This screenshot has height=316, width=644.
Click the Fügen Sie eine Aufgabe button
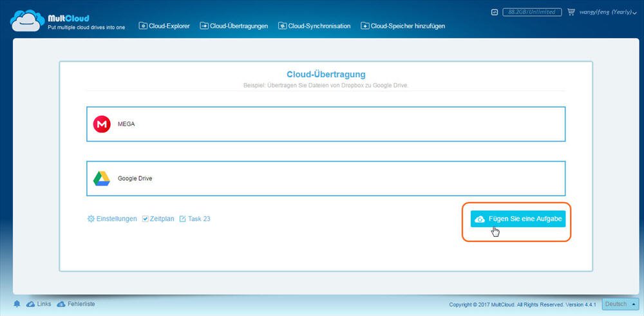[518, 219]
